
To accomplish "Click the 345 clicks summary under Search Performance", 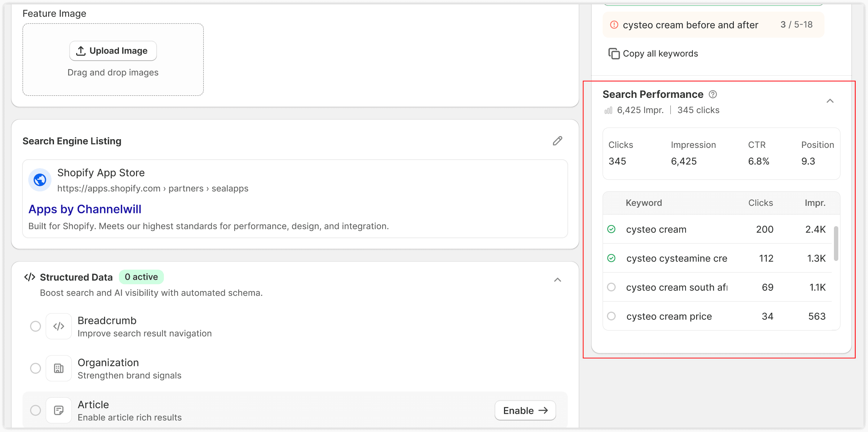I will point(698,110).
